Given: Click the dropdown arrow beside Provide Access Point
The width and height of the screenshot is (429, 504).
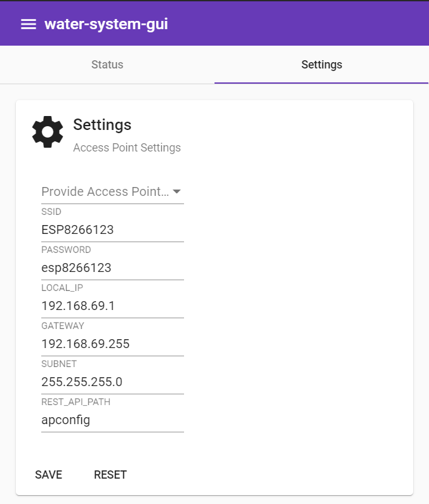Looking at the screenshot, I should [176, 191].
